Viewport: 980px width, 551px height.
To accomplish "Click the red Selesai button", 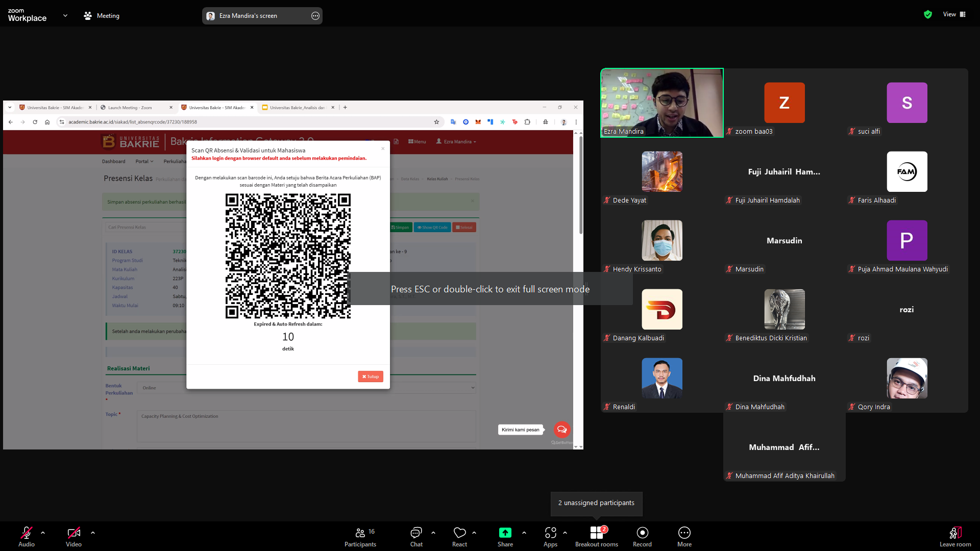I will coord(464,228).
